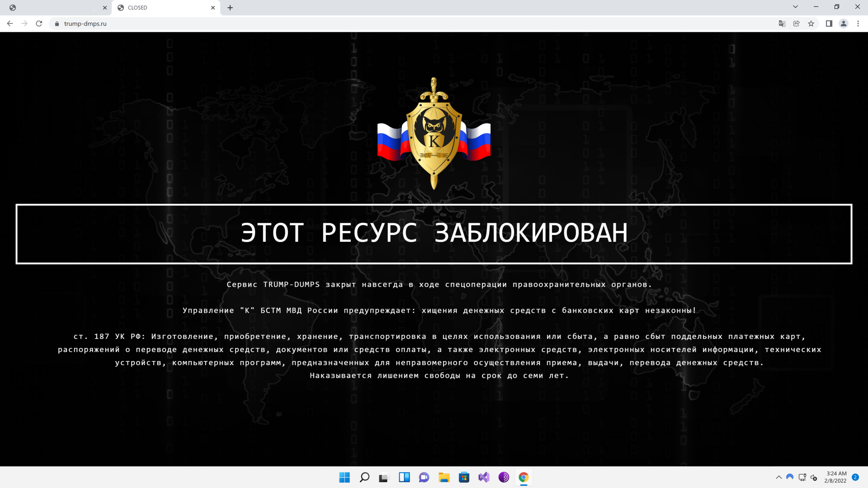This screenshot has height=488, width=868.
Task: Open File Explorer from the taskbar
Action: tap(444, 477)
